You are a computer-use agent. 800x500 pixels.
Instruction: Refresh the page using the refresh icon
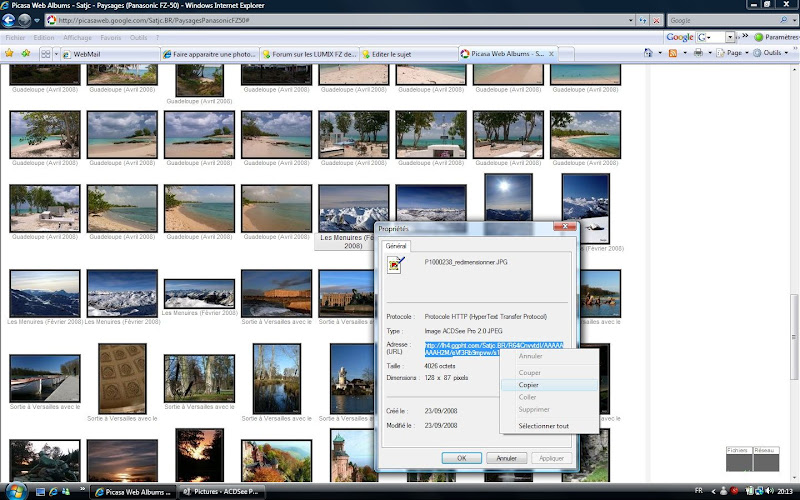pos(642,20)
